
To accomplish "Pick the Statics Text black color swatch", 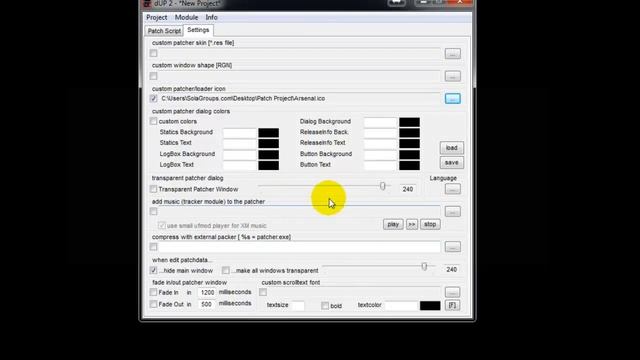I will click(269, 143).
